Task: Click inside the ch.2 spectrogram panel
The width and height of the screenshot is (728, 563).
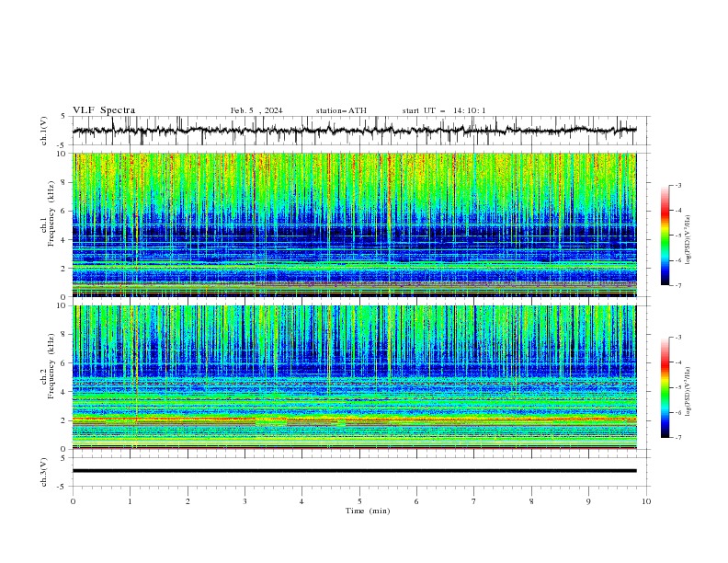Action: pos(354,377)
